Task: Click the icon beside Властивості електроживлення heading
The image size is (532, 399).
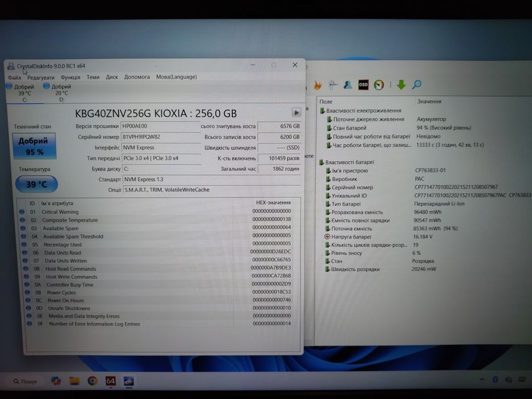Action: 322,111
